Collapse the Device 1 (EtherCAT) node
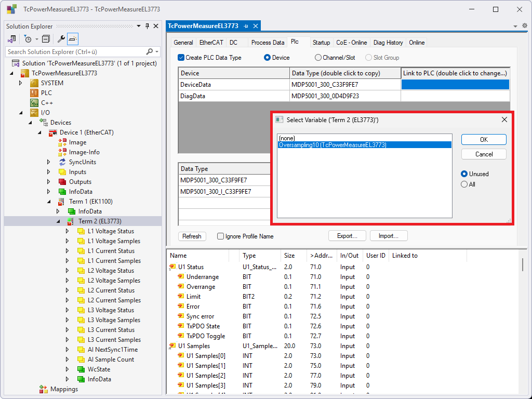Viewport: 532px width, 399px height. click(39, 132)
